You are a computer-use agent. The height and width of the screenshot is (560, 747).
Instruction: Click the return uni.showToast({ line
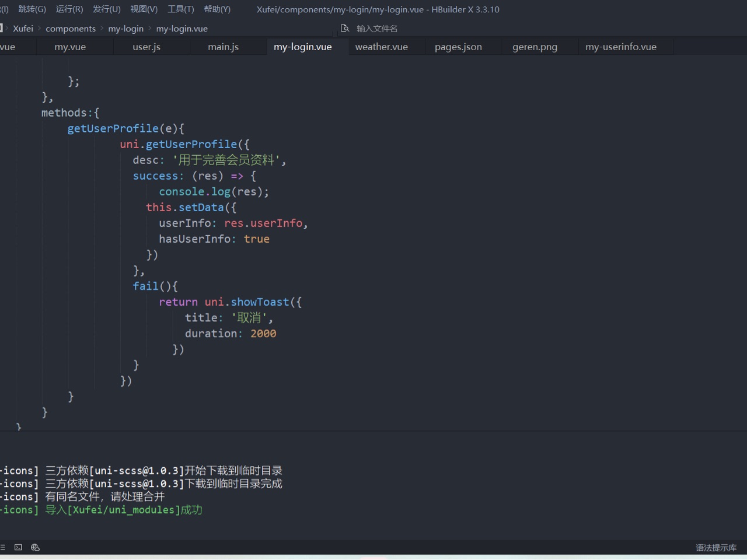click(231, 302)
